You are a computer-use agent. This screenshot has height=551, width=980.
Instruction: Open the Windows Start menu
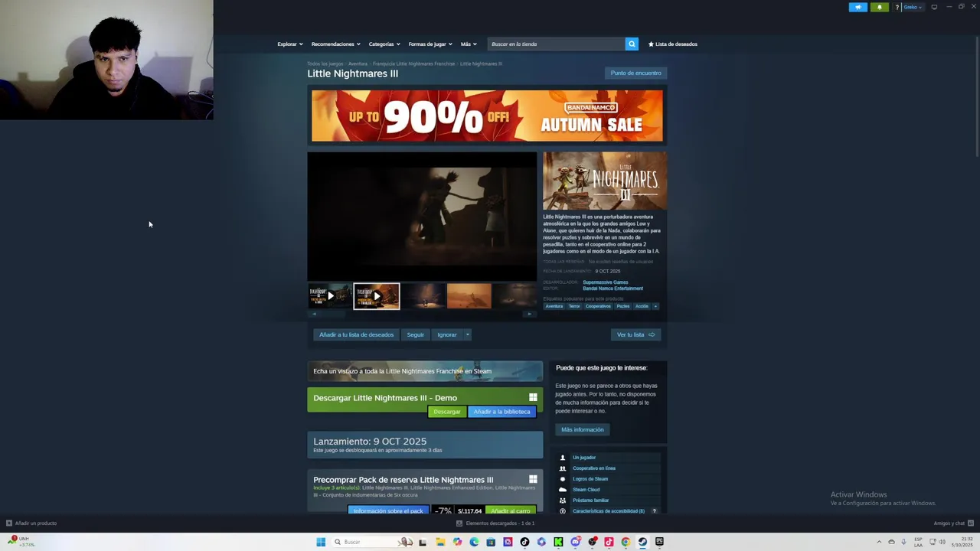pyautogui.click(x=321, y=542)
